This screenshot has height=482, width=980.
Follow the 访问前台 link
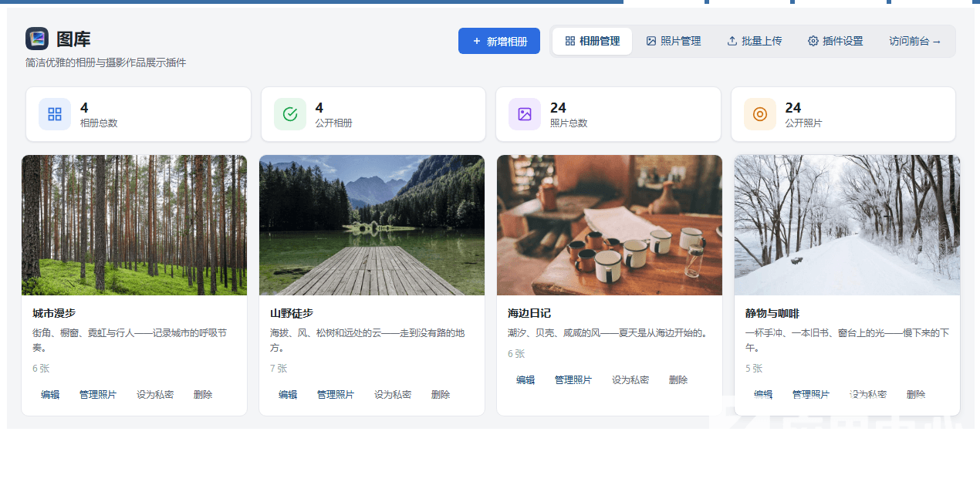tap(915, 41)
